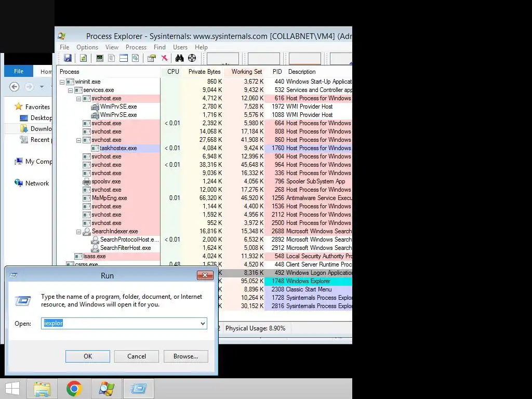Open the View menu
Image resolution: width=532 pixels, height=399 pixels.
tap(112, 47)
